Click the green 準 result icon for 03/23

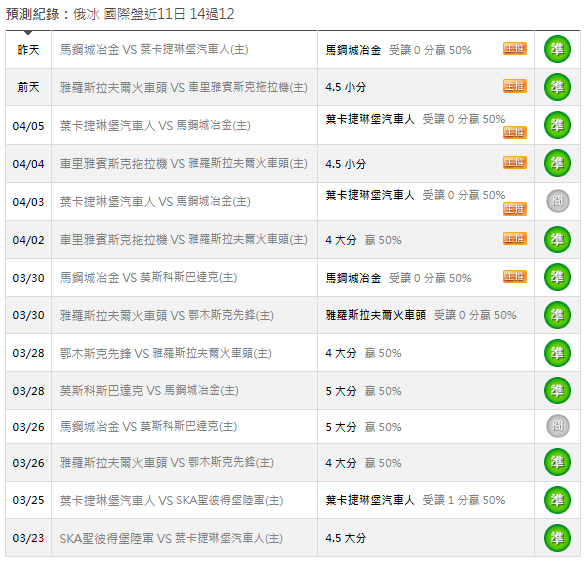[x=557, y=538]
